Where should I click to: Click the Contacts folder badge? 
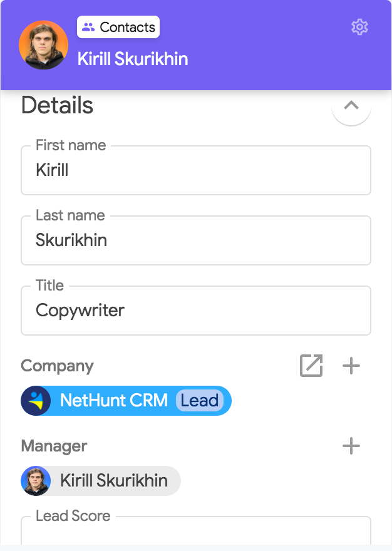point(118,27)
